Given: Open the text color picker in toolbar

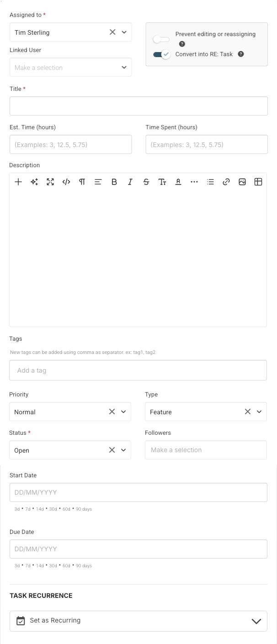Looking at the screenshot, I should 178,182.
